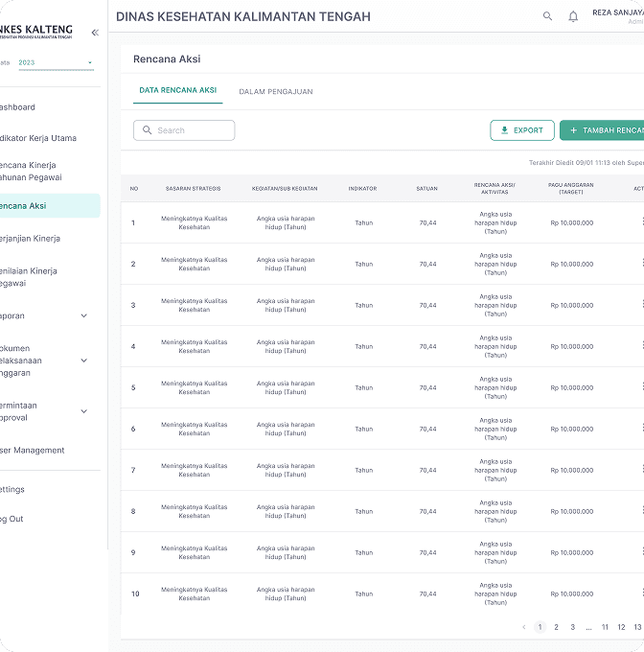Open notifications bell icon
The image size is (644, 652).
[x=573, y=16]
